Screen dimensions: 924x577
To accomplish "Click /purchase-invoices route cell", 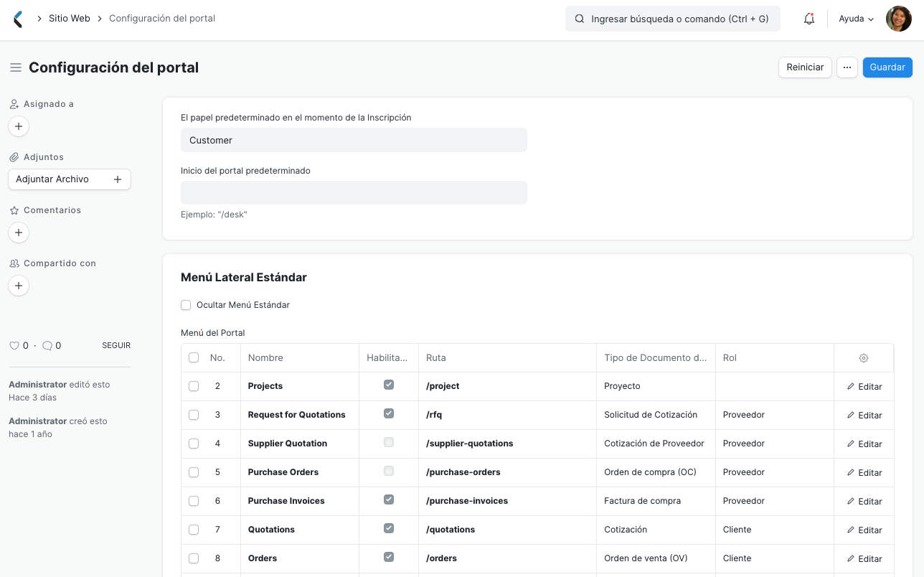I will tap(507, 501).
